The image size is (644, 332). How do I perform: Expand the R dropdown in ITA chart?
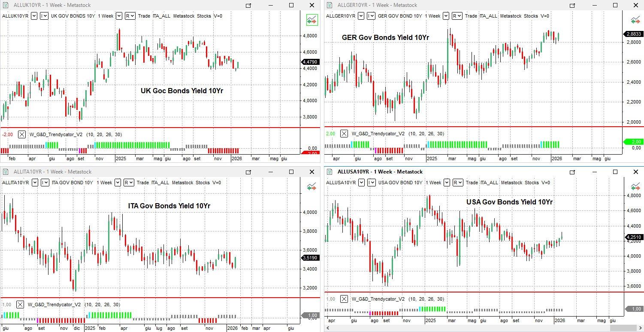(129, 183)
